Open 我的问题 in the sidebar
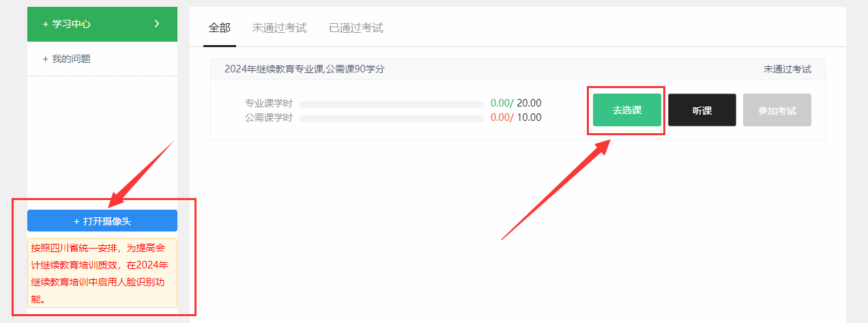 point(102,59)
